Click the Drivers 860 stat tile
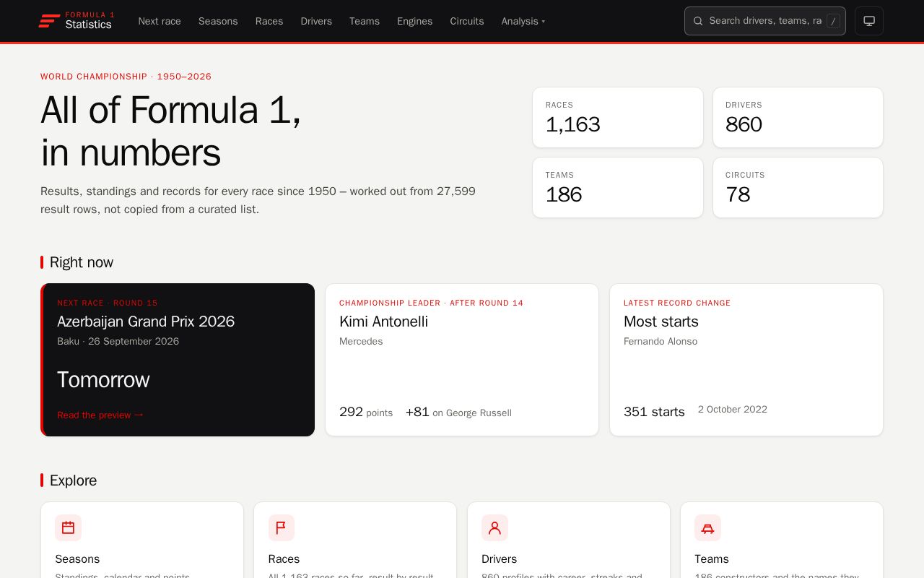Viewport: 924px width, 578px height. click(x=798, y=118)
